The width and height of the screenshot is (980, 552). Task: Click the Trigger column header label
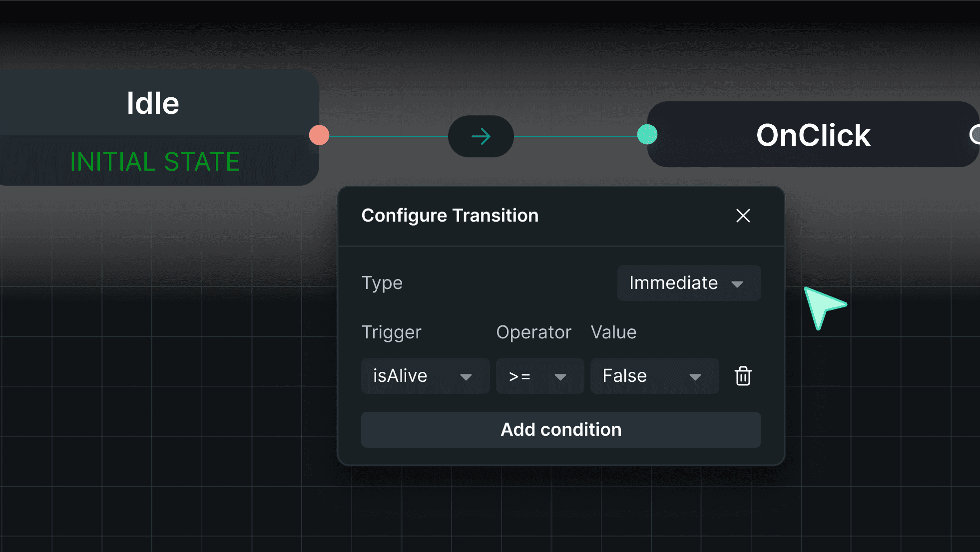[x=391, y=332]
